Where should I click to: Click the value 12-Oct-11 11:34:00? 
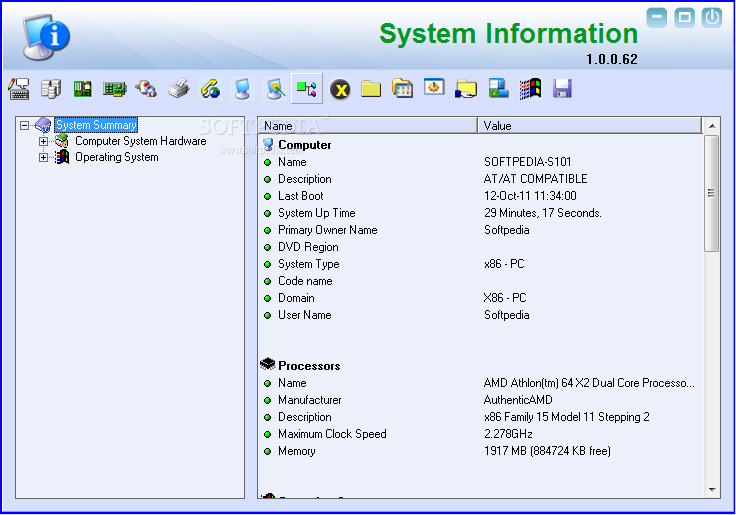[530, 196]
